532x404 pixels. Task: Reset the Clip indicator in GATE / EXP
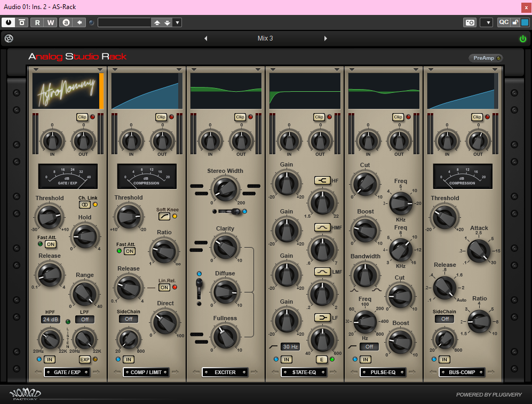click(82, 117)
